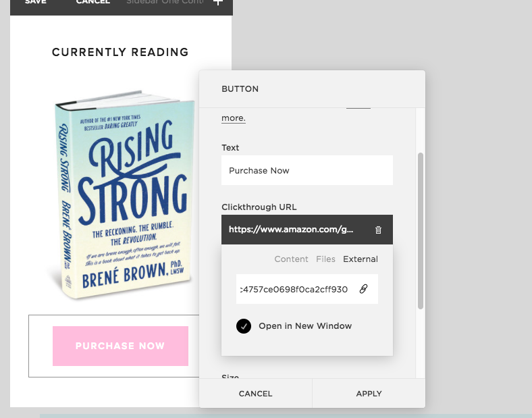Click the BUTTON dialog title
This screenshot has width=532, height=418.
tap(240, 89)
